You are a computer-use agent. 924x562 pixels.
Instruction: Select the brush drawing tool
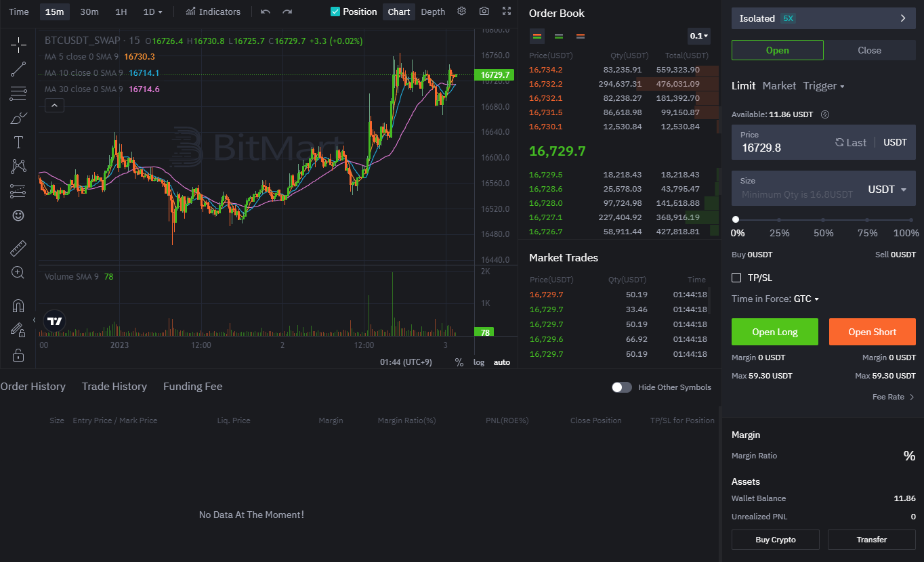pos(18,118)
